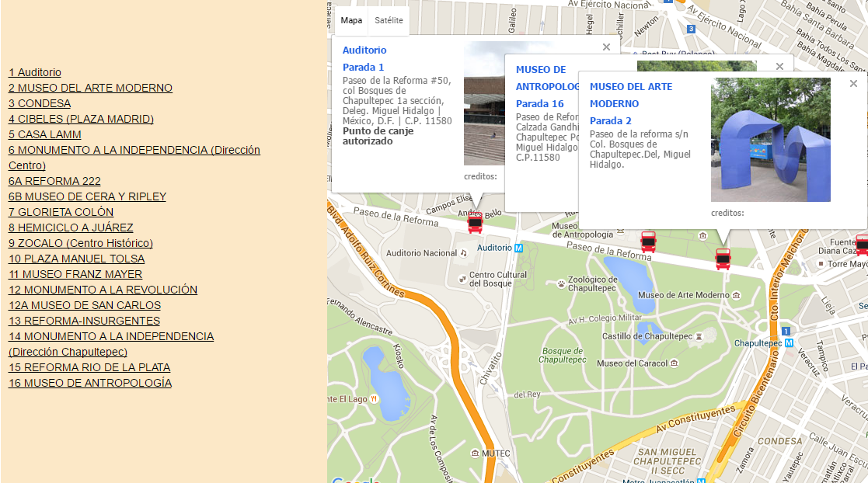Click the Auditorio Nacional music venue icon
Screen dimensions: 868x483
(464, 253)
